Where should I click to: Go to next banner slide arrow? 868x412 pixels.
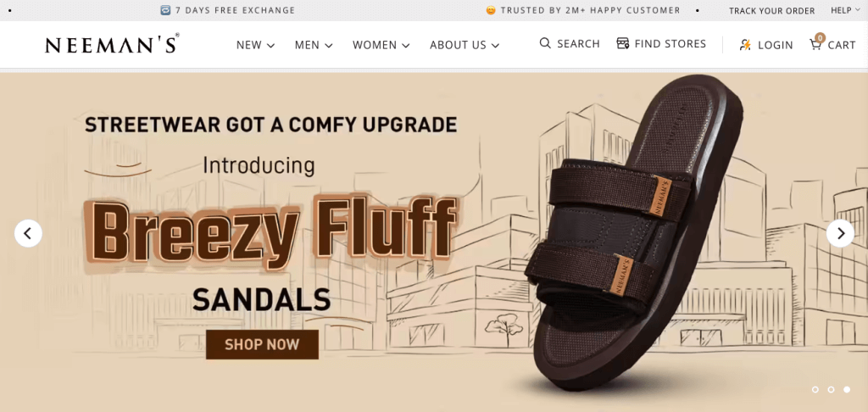click(840, 233)
